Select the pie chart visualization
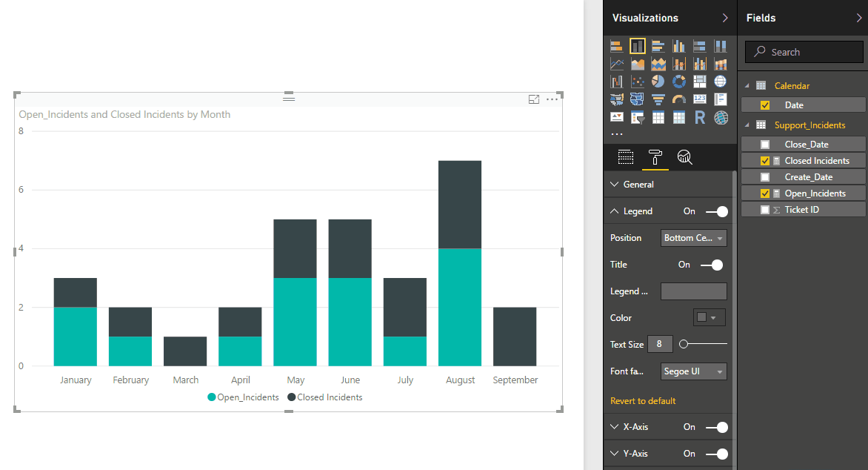Viewport: 868px width, 470px height. coord(658,82)
